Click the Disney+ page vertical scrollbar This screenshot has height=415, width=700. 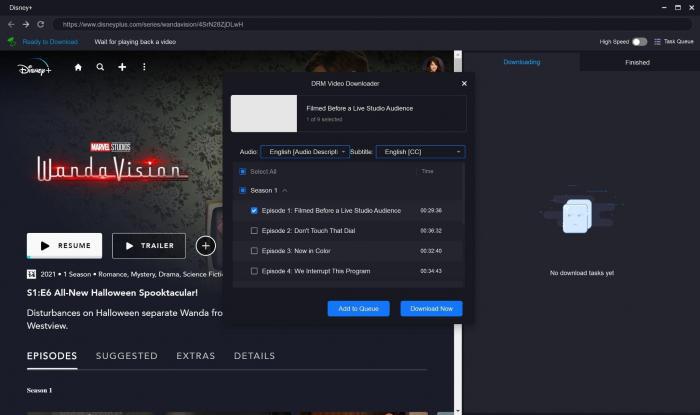(458, 232)
